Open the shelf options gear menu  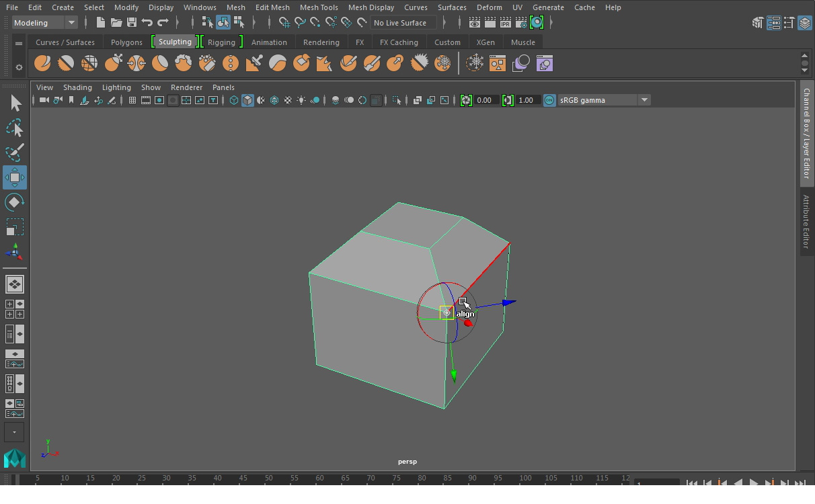coord(19,67)
